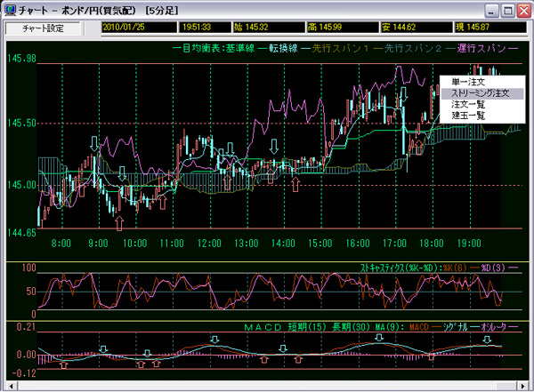This screenshot has width=534, height=392.
Task: Click the sell arrow marker above 17:00 candle
Action: [403, 94]
